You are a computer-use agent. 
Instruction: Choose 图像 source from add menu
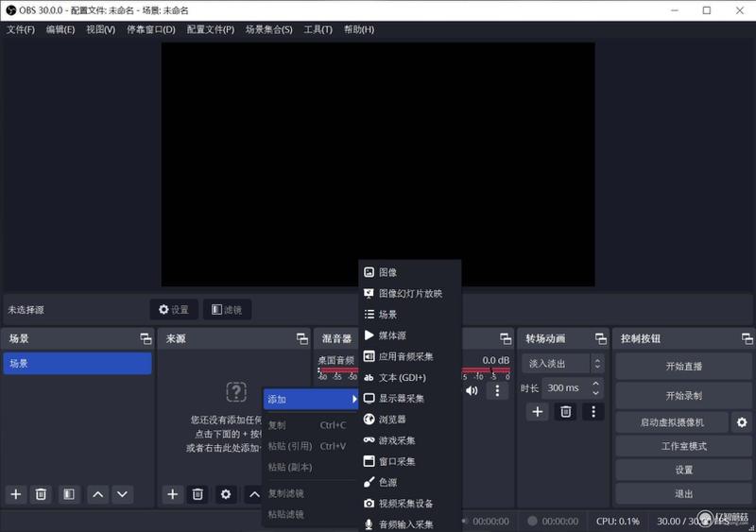click(409, 272)
